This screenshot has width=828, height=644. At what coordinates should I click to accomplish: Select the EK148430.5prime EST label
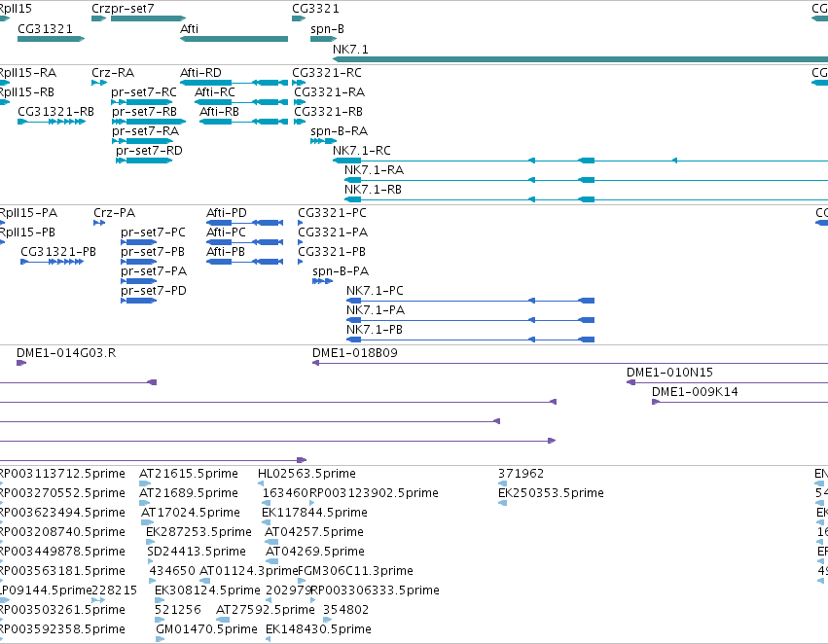318,630
